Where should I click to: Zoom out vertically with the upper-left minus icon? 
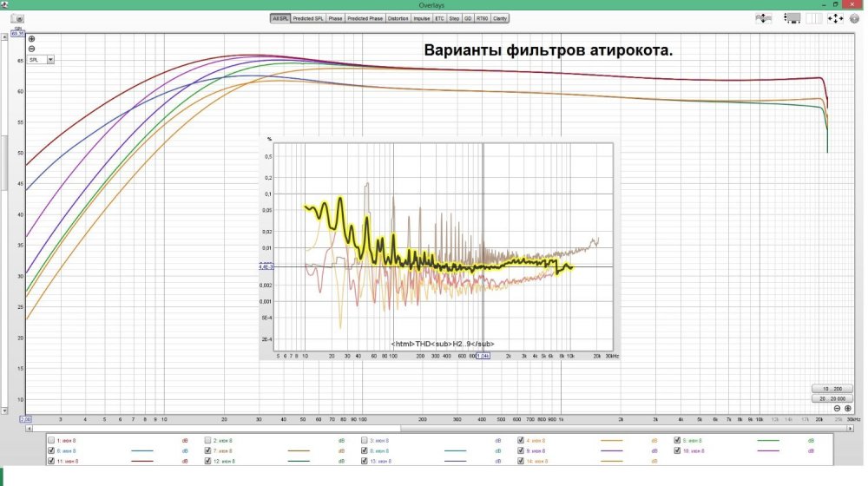(31, 49)
